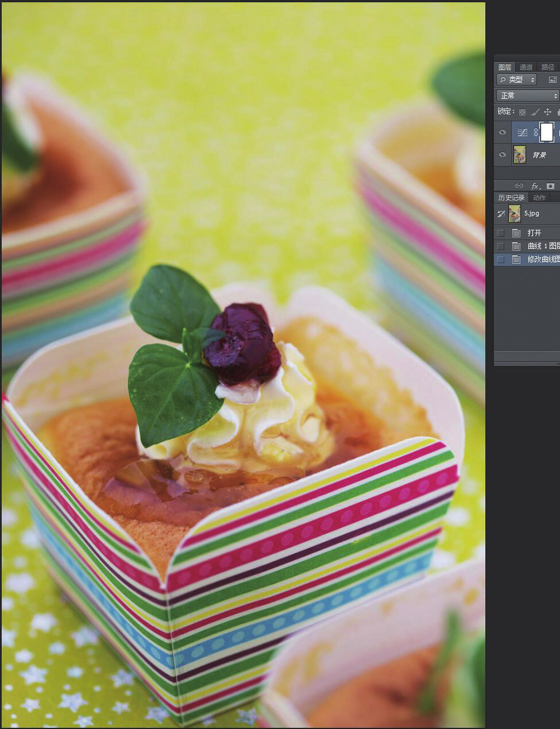This screenshot has width=560, height=729.
Task: Switch to the 通道 (Channels) tab
Action: tap(526, 67)
